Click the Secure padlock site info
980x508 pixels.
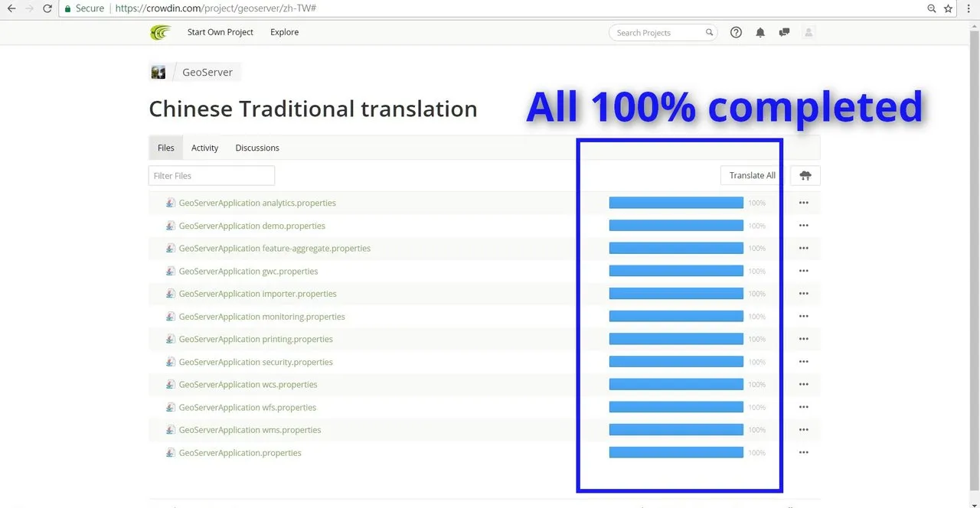84,8
